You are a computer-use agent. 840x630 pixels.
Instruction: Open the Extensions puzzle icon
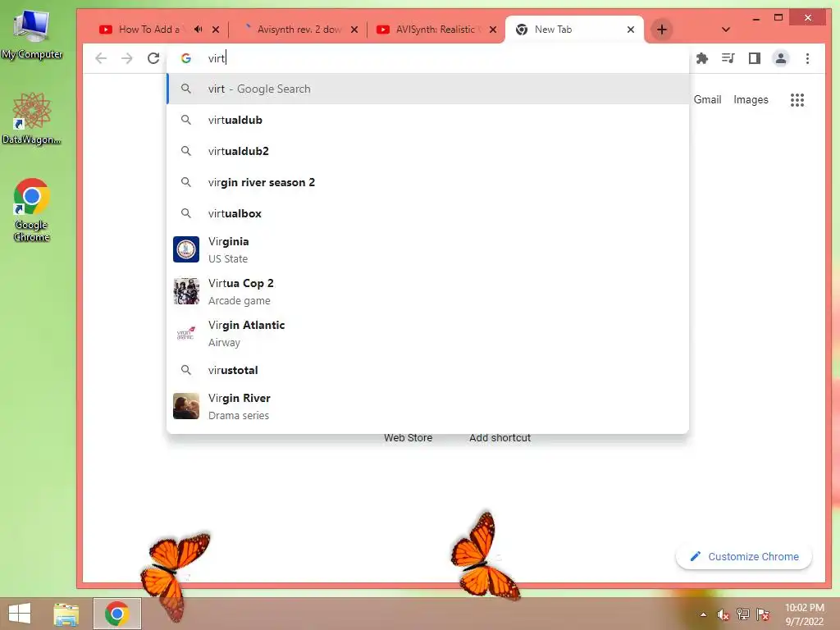click(x=702, y=58)
